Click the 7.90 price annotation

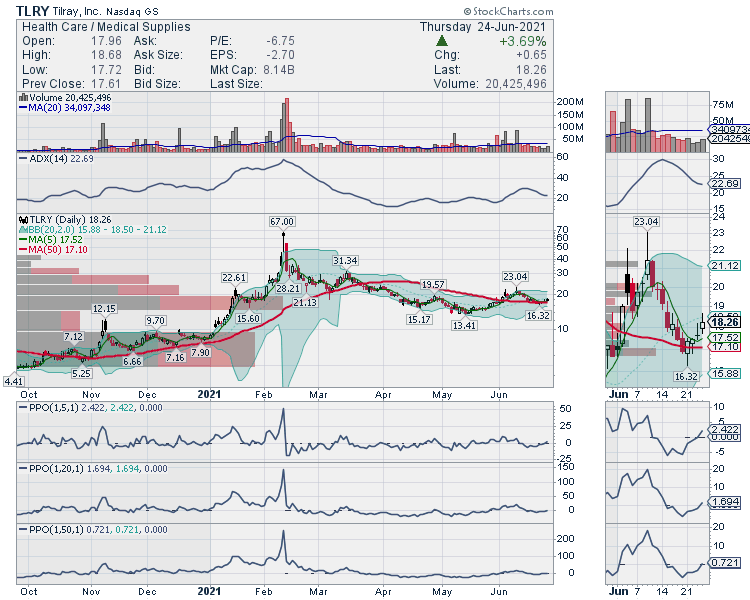(200, 353)
